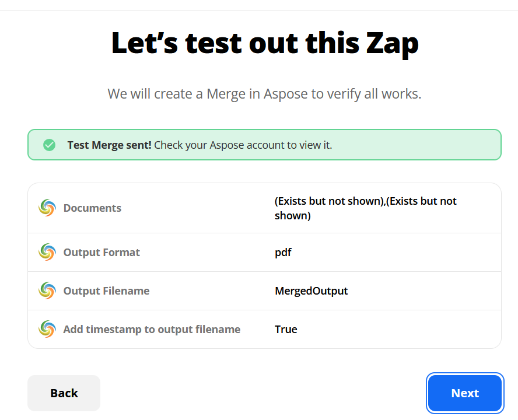Click the word 'Let's' in the heading
The width and height of the screenshot is (518, 420).
tap(143, 44)
